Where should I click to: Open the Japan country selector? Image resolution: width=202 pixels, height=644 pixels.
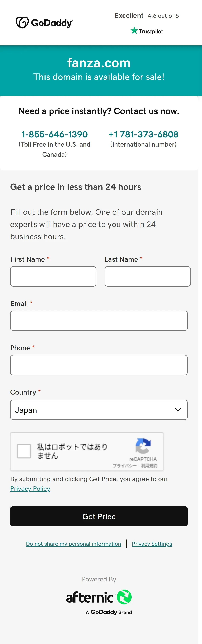99,410
